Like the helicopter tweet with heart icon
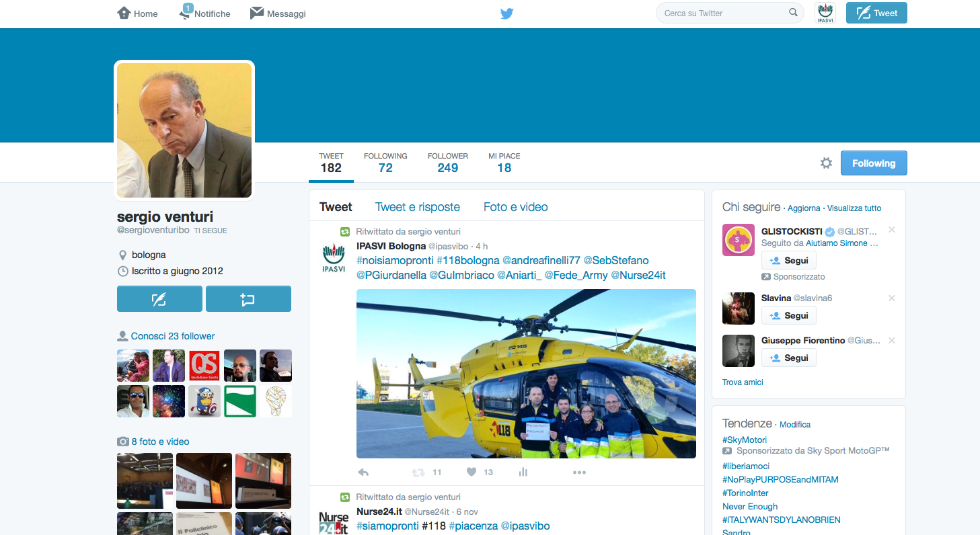This screenshot has width=980, height=535. pyautogui.click(x=472, y=472)
